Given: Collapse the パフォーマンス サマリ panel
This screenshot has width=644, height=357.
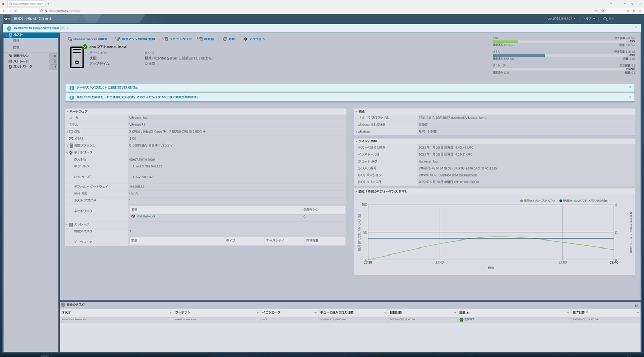Looking at the screenshot, I should coord(356,191).
